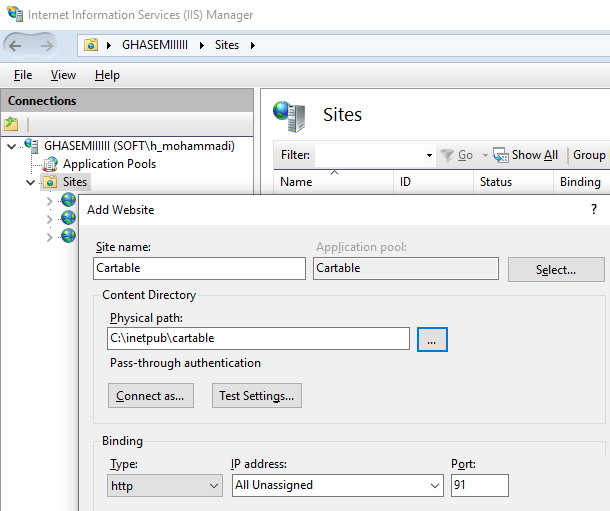Collapse the GHASEMIIIIII server node
Viewport: 610px width, 511px height.
click(12, 146)
